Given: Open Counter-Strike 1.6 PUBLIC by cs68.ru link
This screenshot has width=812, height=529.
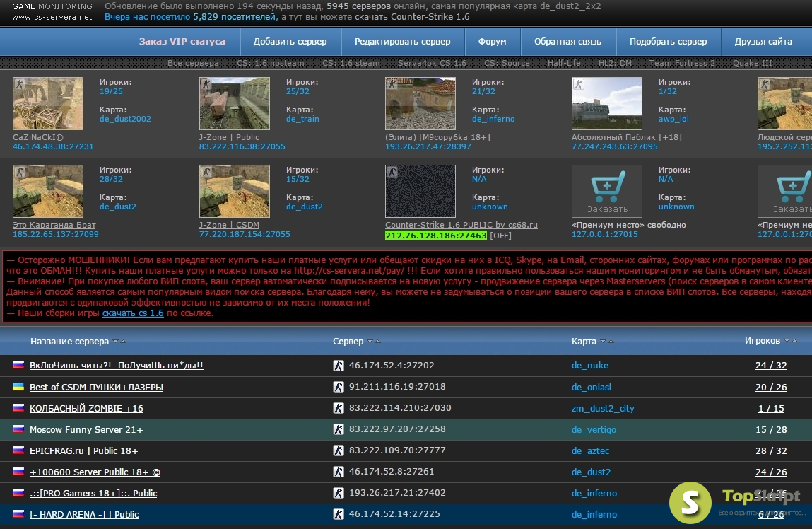Looking at the screenshot, I should coord(461,225).
